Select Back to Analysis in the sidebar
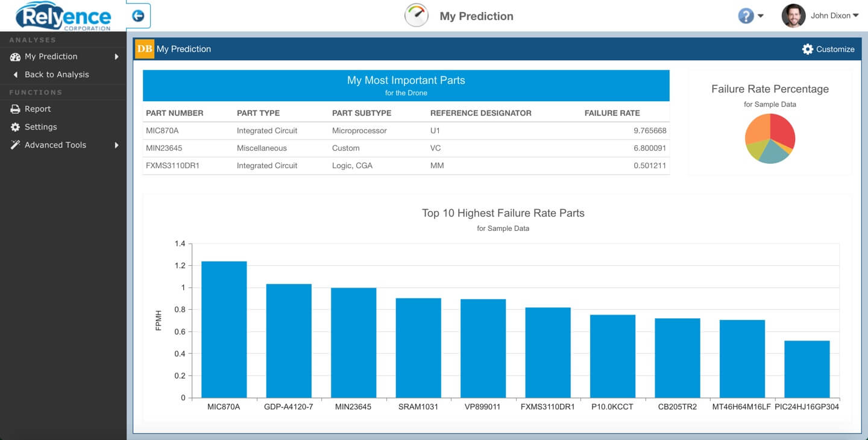 [57, 74]
